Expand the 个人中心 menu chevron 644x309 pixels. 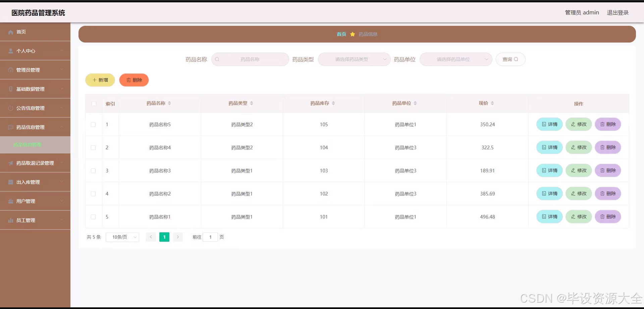tap(62, 51)
